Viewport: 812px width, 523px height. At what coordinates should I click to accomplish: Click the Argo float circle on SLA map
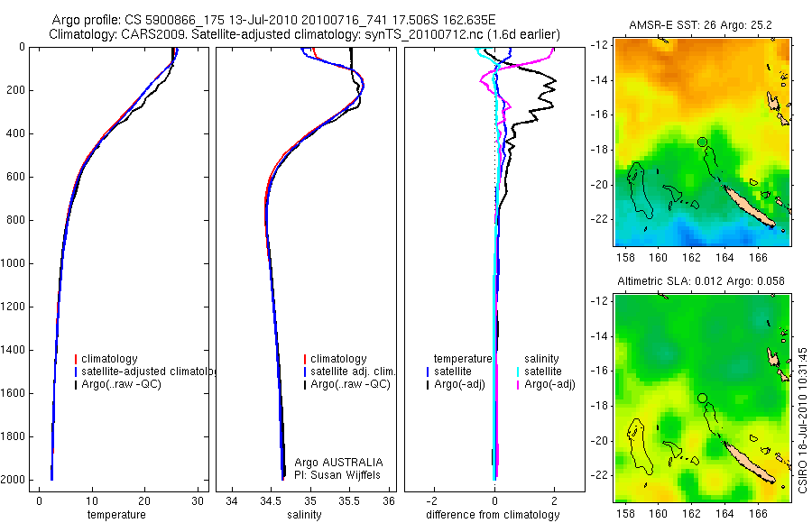pyautogui.click(x=702, y=398)
